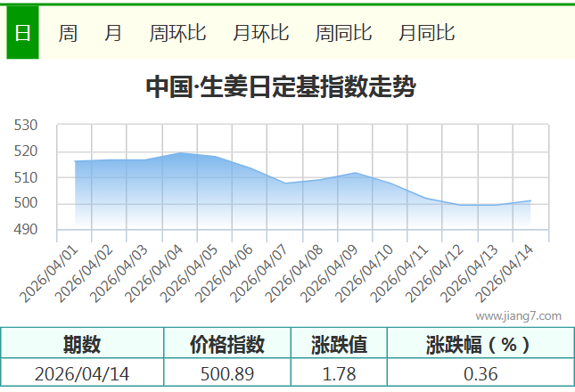The height and width of the screenshot is (392, 575).
Task: Switch to the 周 weekly tab
Action: (x=68, y=33)
